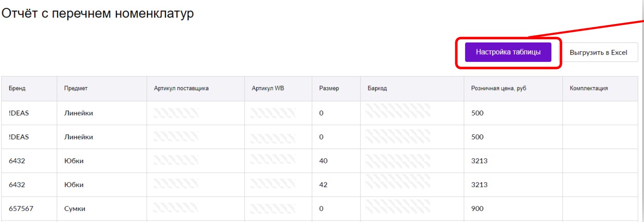Select the size 42 cell
The width and height of the screenshot is (644, 222).
click(x=336, y=185)
